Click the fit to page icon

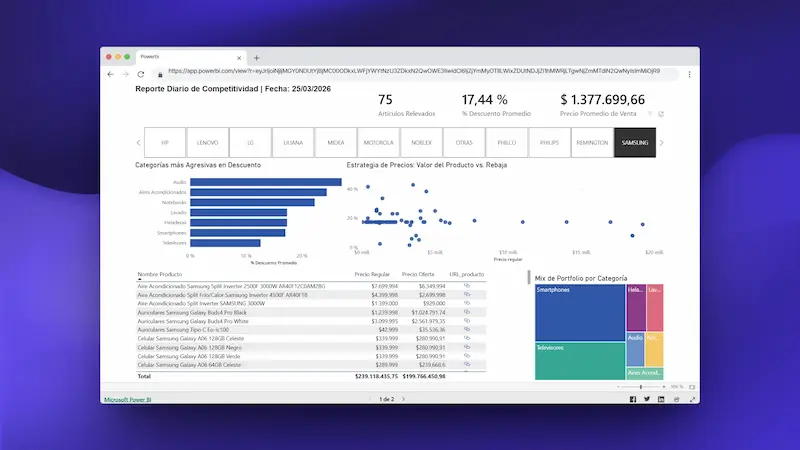[691, 386]
